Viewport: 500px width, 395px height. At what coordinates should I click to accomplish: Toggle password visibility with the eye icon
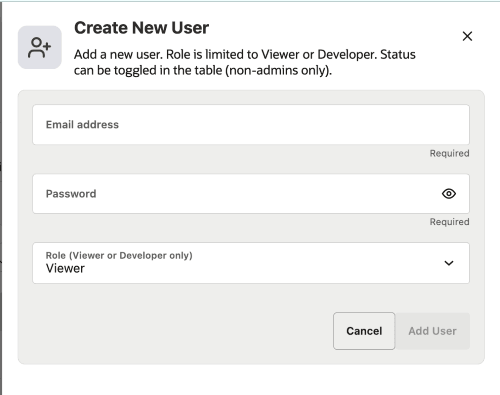click(x=449, y=194)
